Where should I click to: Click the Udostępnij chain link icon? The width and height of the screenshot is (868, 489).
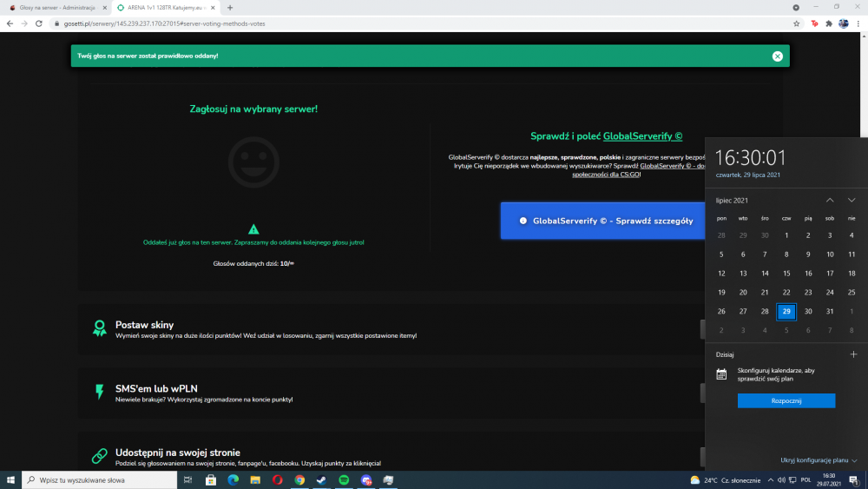click(100, 456)
